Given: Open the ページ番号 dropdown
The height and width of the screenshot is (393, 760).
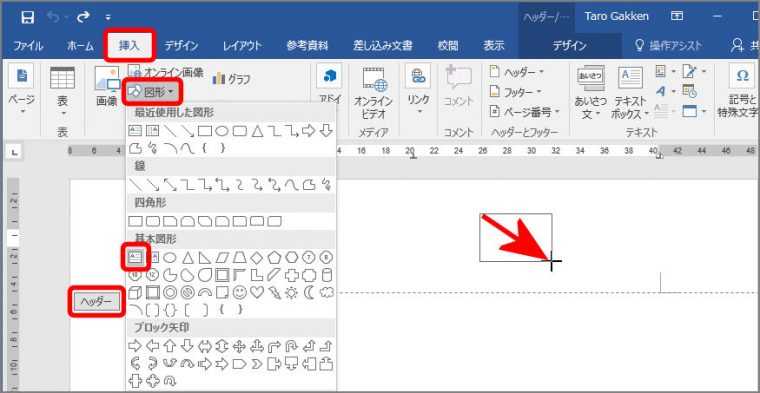Looking at the screenshot, I should (524, 112).
